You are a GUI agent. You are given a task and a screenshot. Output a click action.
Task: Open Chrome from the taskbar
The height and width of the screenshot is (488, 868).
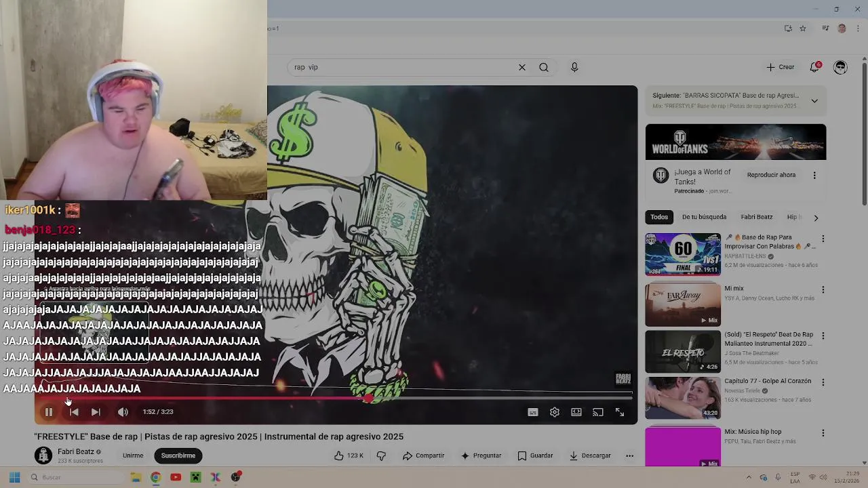point(155,477)
